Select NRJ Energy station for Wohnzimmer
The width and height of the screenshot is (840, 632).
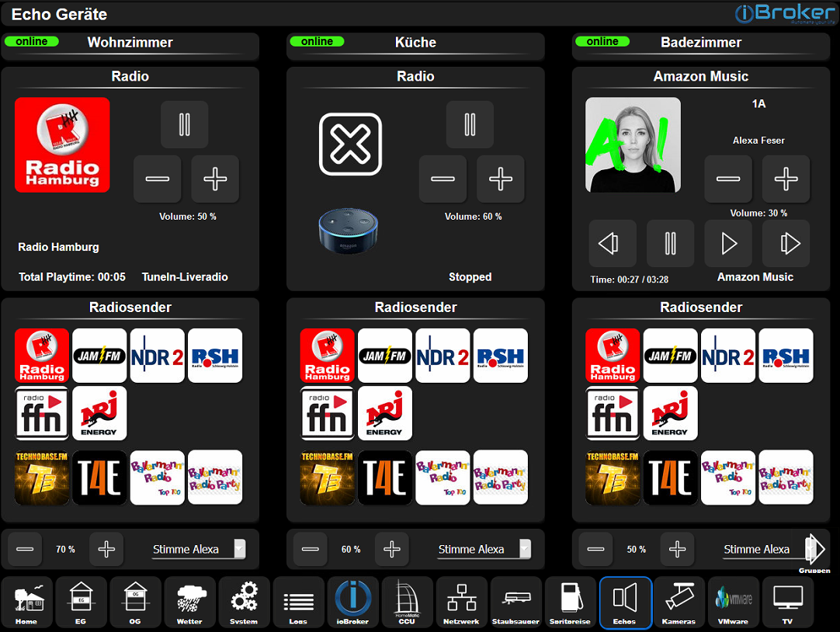99,414
